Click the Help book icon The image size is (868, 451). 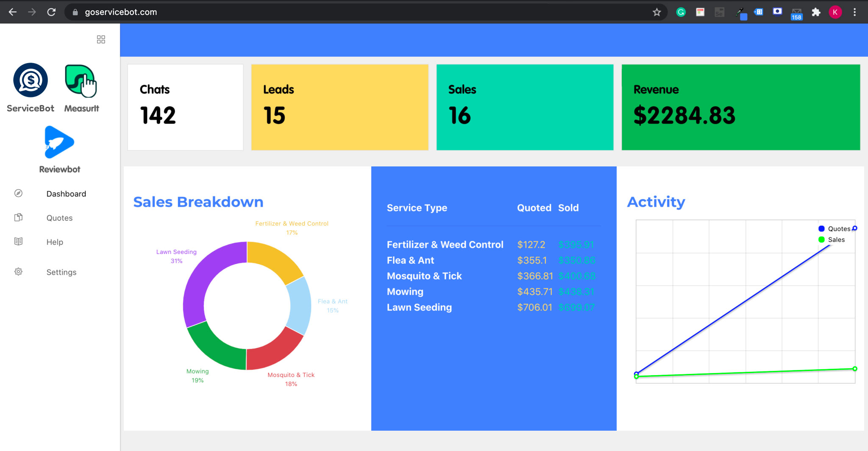[18, 242]
